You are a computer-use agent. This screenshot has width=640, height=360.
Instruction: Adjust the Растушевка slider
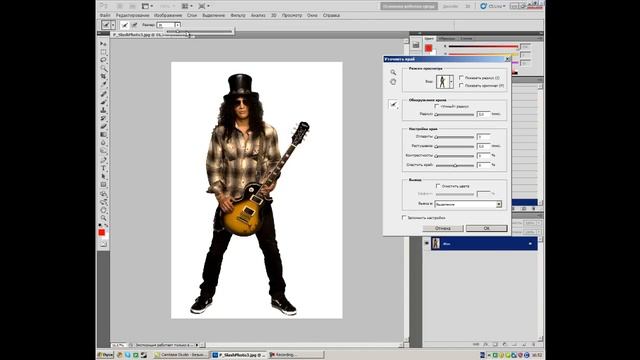pyautogui.click(x=454, y=146)
